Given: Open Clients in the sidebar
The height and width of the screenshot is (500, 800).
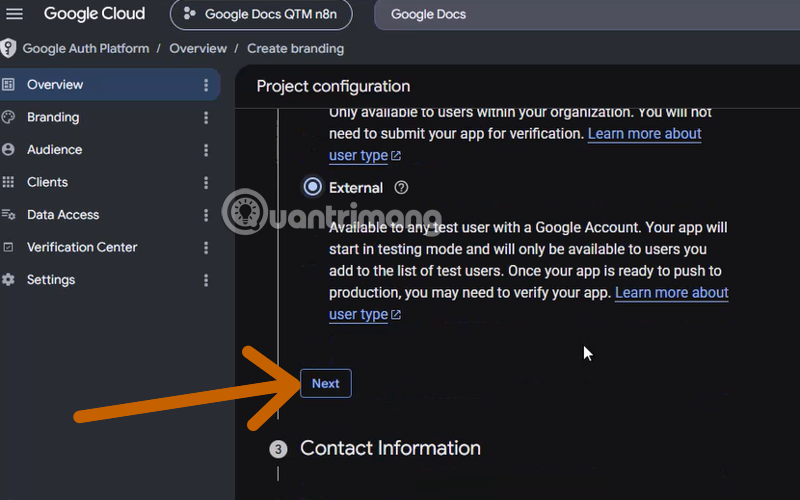Looking at the screenshot, I should point(110,182).
